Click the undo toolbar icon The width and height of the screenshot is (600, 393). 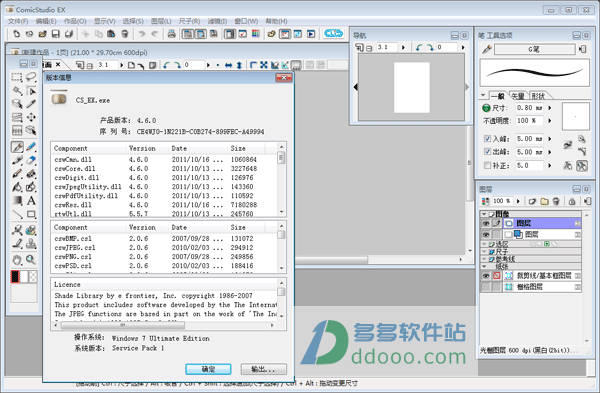pos(142,34)
